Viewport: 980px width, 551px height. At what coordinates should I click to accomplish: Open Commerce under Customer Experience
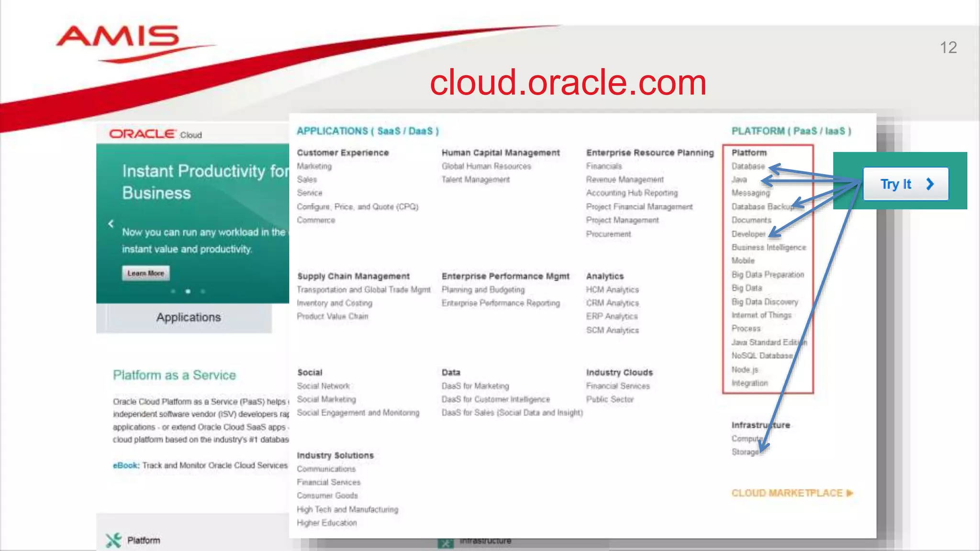[x=316, y=220]
